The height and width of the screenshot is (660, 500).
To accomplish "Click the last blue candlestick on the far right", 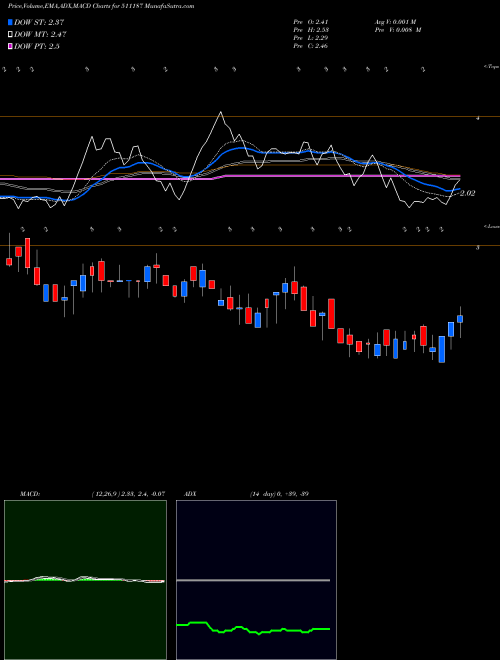I will click(x=460, y=319).
